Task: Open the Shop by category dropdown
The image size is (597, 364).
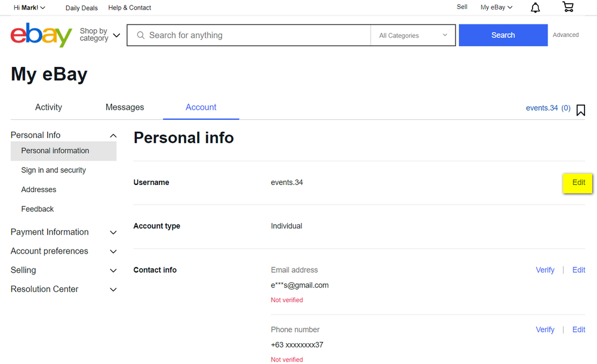Action: [x=100, y=35]
